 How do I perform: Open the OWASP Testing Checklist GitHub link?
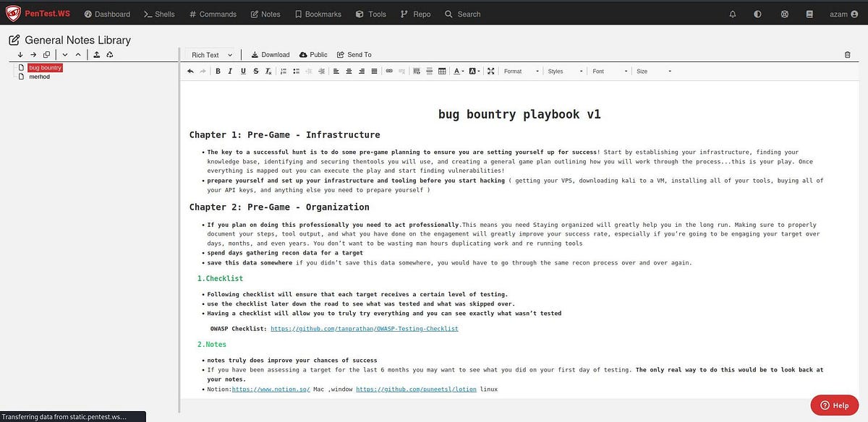click(x=365, y=328)
